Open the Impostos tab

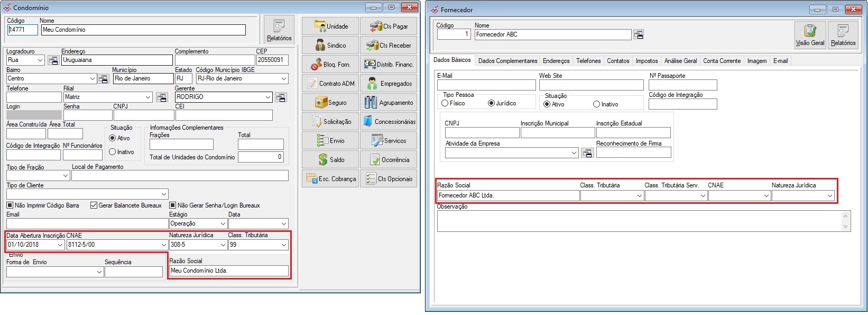point(647,61)
